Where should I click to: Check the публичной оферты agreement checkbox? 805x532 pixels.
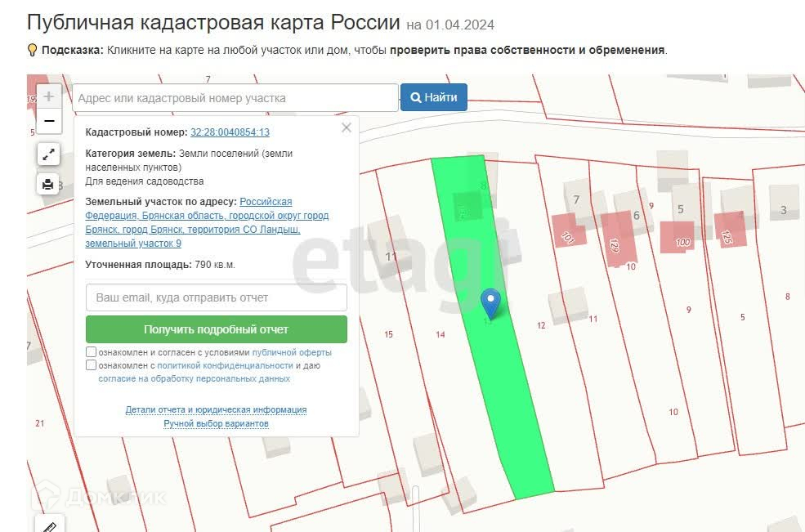(x=91, y=351)
